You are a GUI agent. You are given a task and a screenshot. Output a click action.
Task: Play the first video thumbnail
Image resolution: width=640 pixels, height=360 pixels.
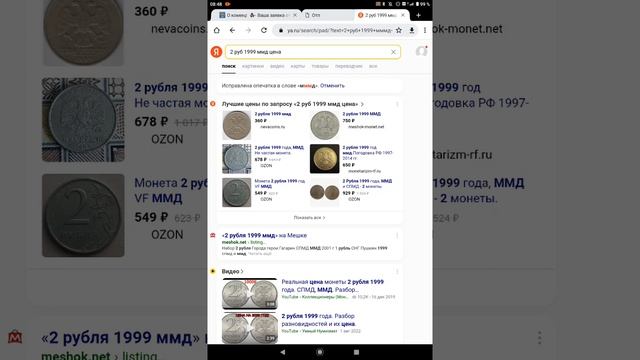[x=250, y=293]
